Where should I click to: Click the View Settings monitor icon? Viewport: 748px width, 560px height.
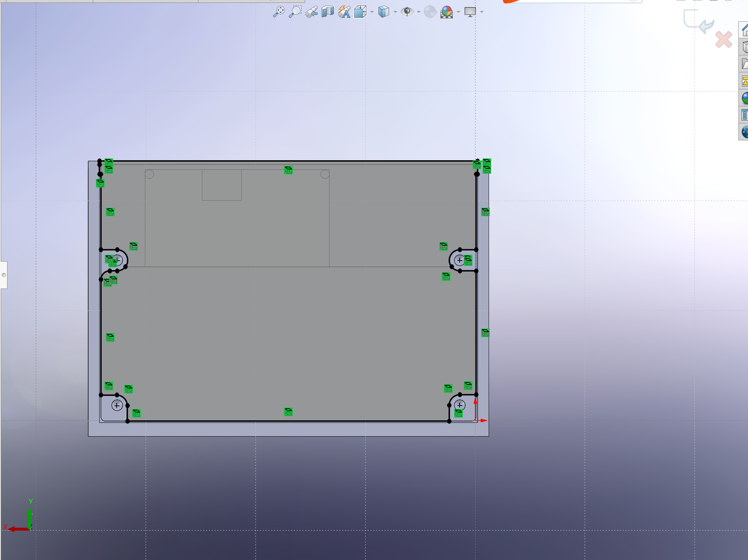[470, 12]
